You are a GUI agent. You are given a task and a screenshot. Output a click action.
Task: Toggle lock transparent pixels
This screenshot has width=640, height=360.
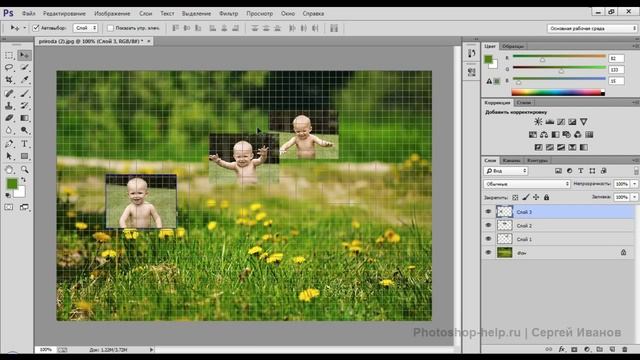tap(515, 197)
